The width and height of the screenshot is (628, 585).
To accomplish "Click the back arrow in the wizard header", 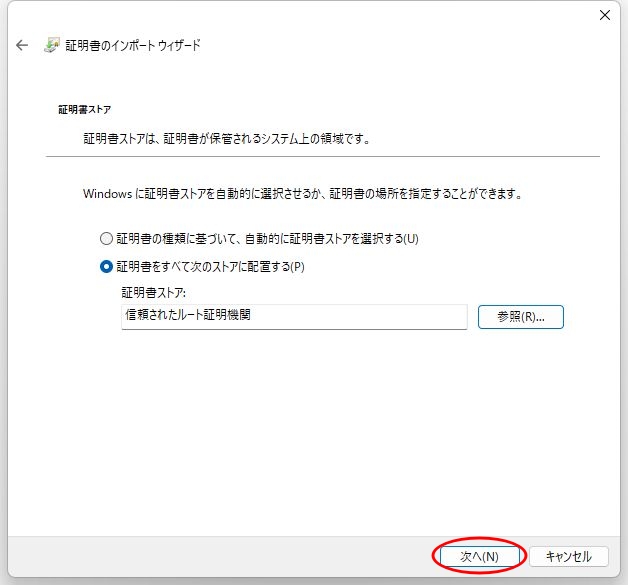I will click(x=22, y=45).
